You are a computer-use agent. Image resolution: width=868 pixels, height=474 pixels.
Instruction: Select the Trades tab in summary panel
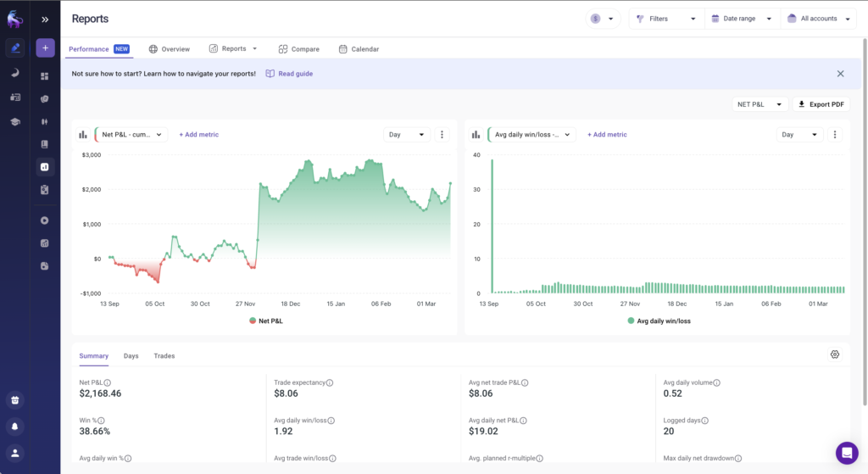(x=164, y=356)
